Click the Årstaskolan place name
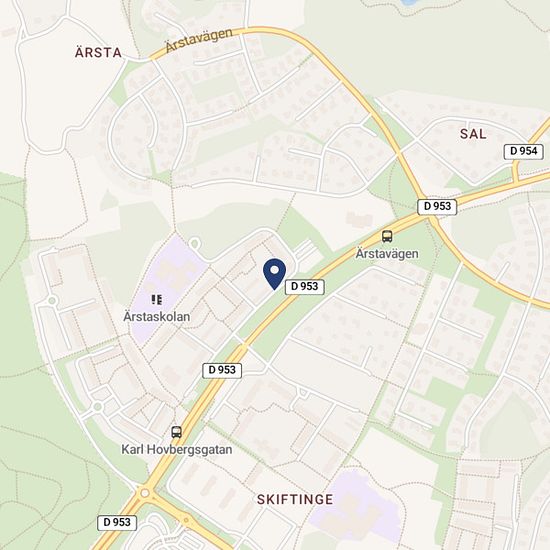550x550 pixels. pyautogui.click(x=157, y=317)
